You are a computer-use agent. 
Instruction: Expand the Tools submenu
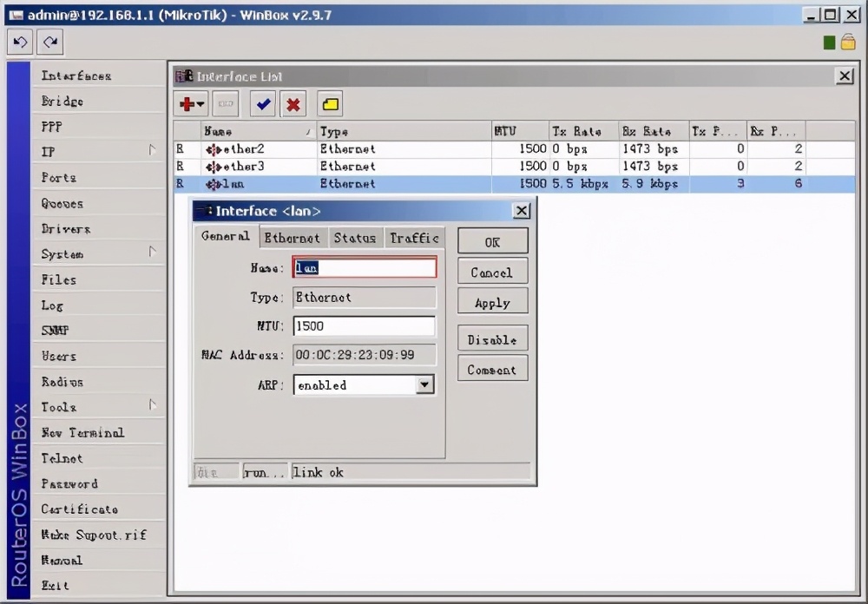pyautogui.click(x=95, y=406)
